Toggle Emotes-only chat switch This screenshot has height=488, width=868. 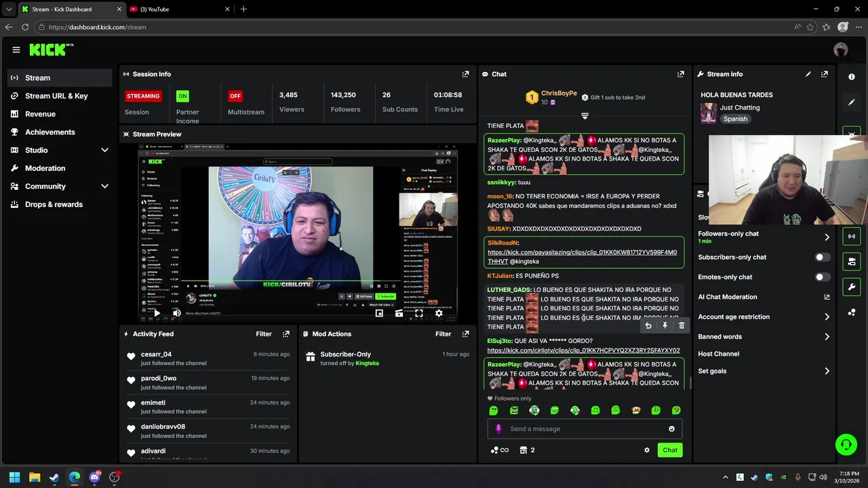pyautogui.click(x=822, y=277)
